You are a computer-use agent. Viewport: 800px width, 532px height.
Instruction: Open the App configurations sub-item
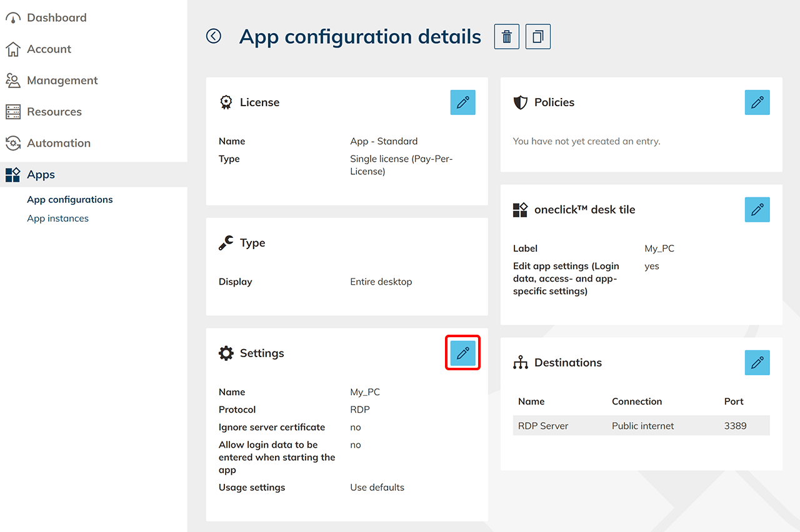[x=69, y=200]
